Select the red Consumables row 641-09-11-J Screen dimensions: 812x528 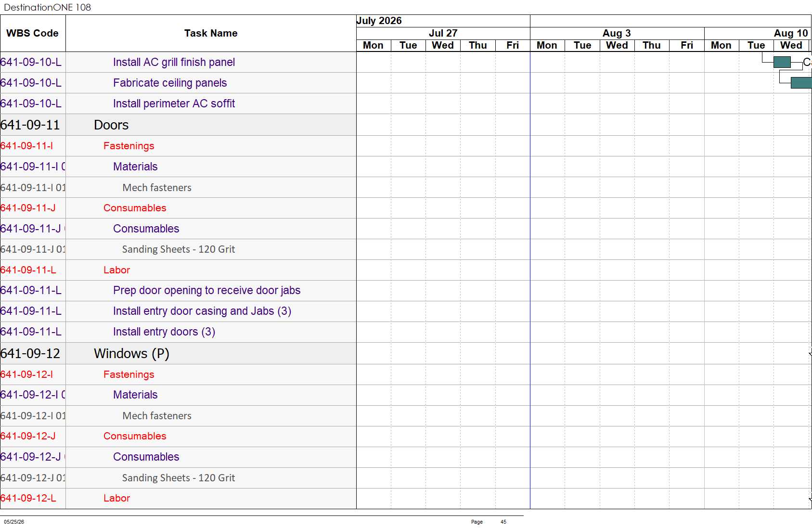click(135, 208)
